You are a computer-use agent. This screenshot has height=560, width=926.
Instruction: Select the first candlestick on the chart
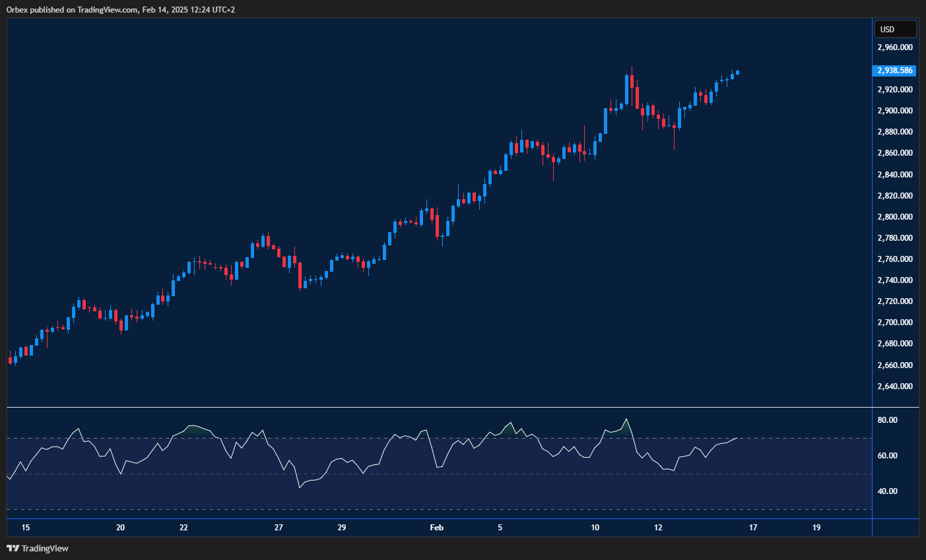point(11,361)
